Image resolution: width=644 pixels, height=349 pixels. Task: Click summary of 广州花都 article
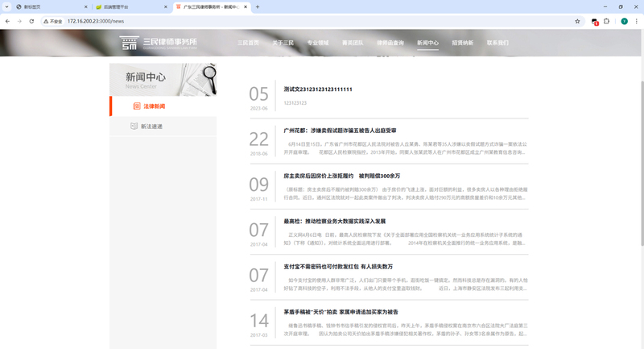pyautogui.click(x=406, y=148)
